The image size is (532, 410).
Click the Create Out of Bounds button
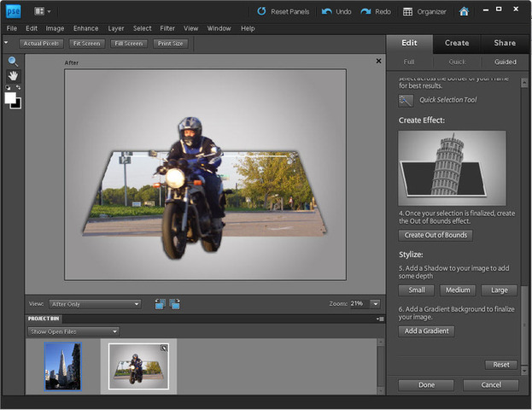(x=436, y=235)
